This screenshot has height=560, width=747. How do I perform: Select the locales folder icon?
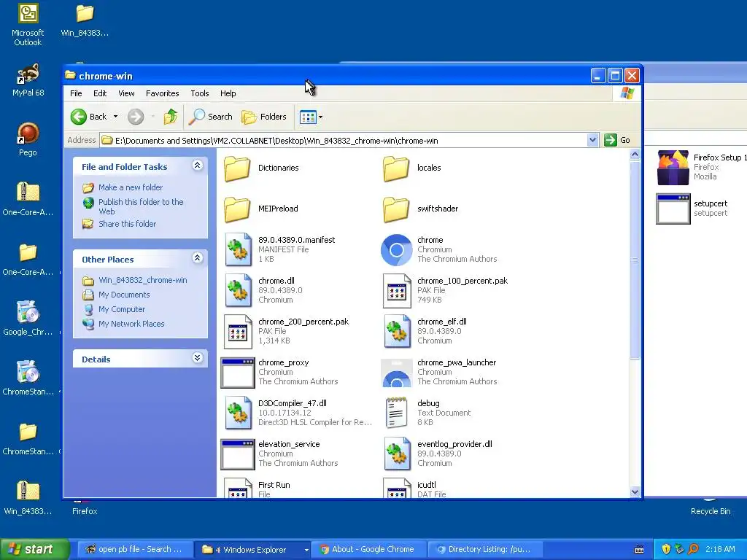point(396,168)
